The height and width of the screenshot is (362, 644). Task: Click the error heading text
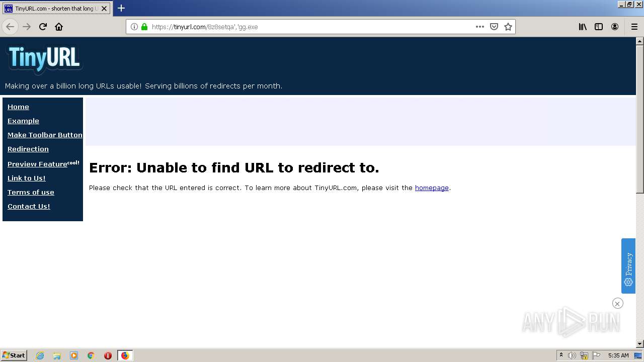pos(234,167)
